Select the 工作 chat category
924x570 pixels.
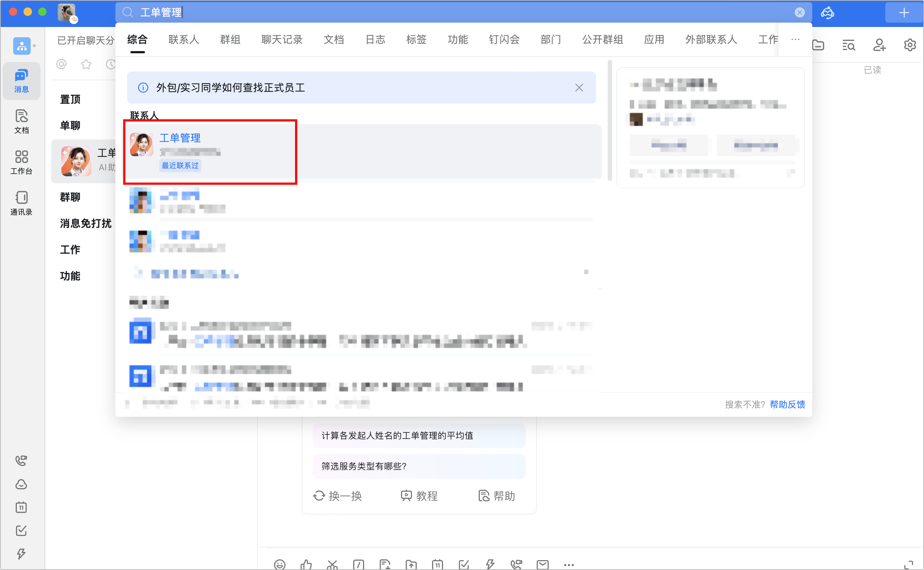coord(70,250)
